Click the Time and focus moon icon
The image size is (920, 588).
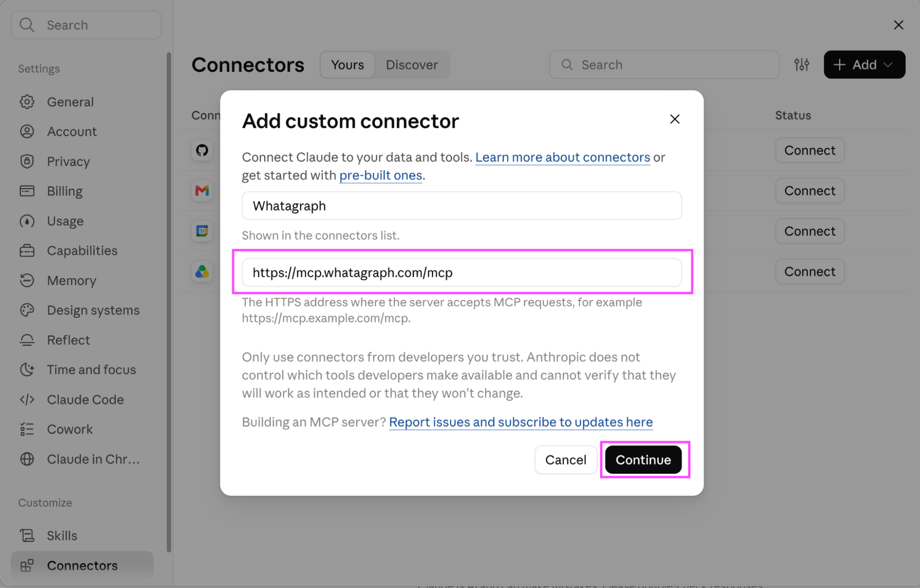(x=27, y=369)
